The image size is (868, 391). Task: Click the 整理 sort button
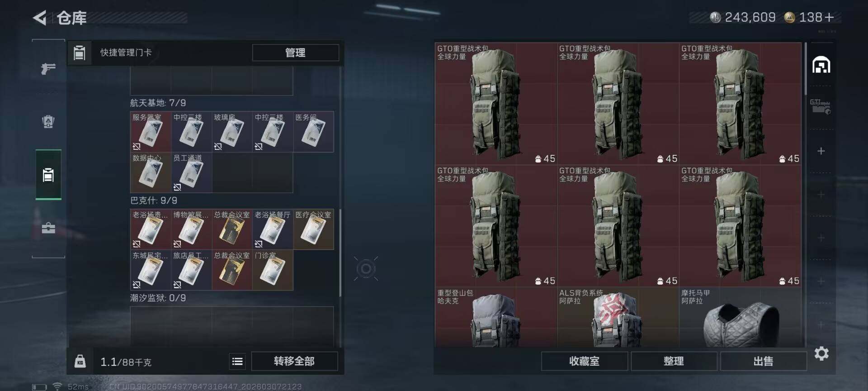click(674, 361)
